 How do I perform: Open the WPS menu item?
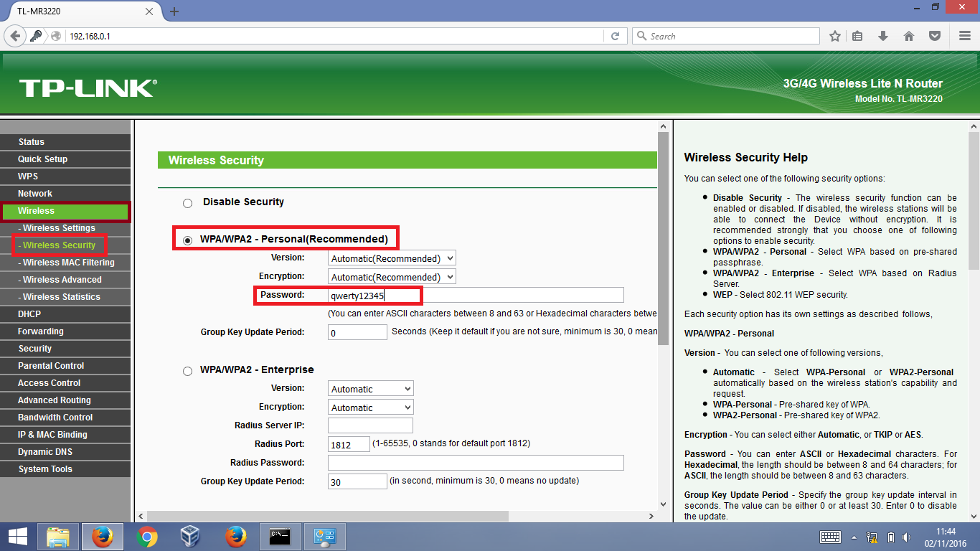point(65,176)
